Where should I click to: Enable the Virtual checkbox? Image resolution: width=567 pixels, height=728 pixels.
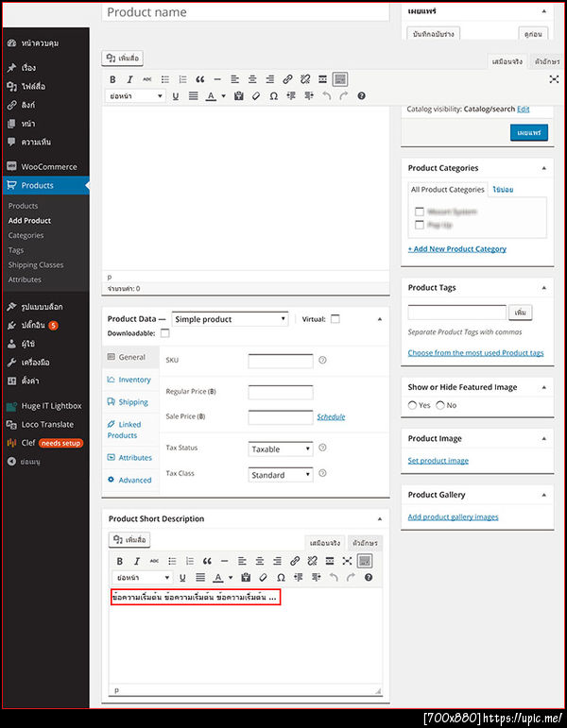335,319
